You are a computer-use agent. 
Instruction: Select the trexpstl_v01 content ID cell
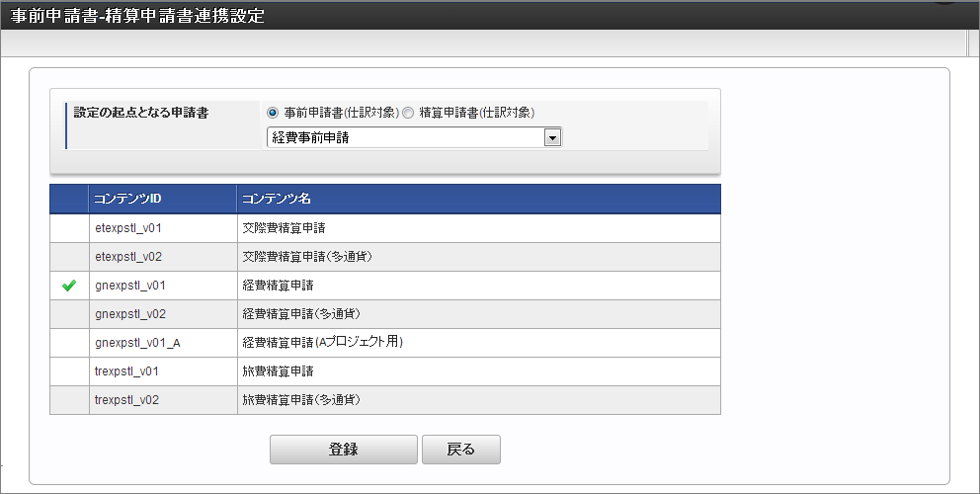[x=163, y=371]
